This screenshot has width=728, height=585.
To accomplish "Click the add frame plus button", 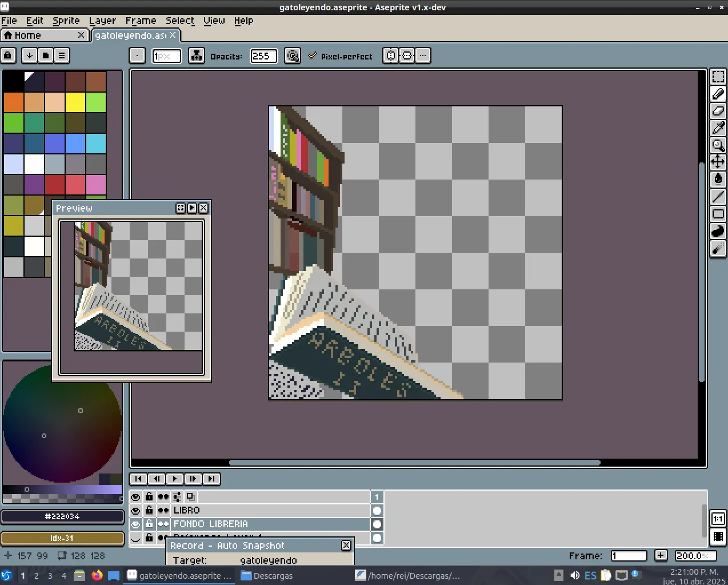I will [x=661, y=555].
